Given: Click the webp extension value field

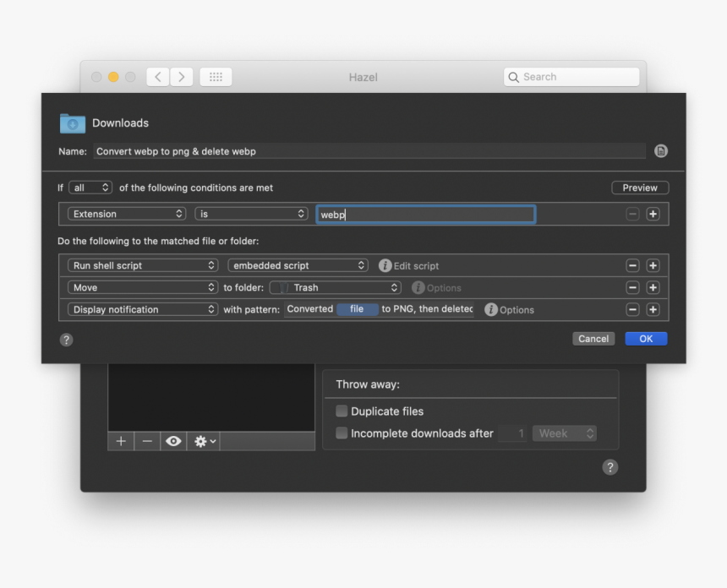Looking at the screenshot, I should [425, 215].
